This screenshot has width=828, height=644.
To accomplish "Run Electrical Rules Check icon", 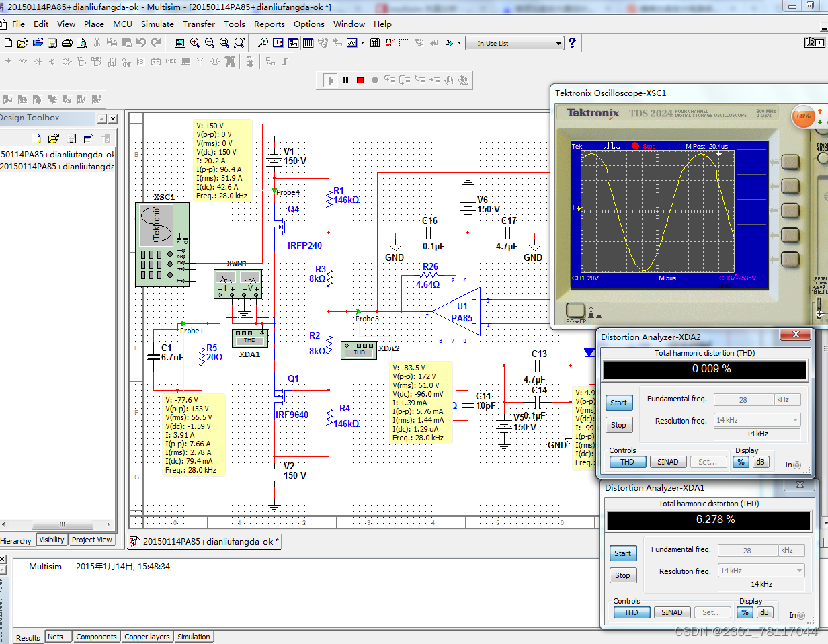I will coord(389,42).
